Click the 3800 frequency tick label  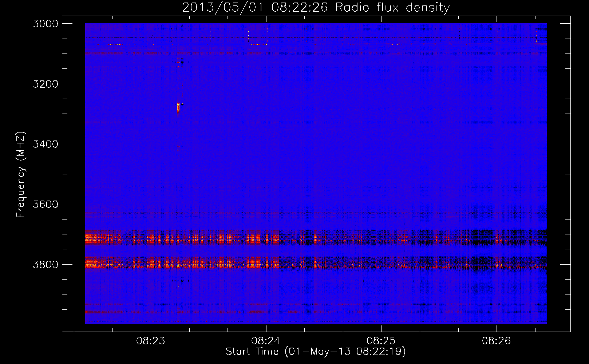click(x=46, y=264)
